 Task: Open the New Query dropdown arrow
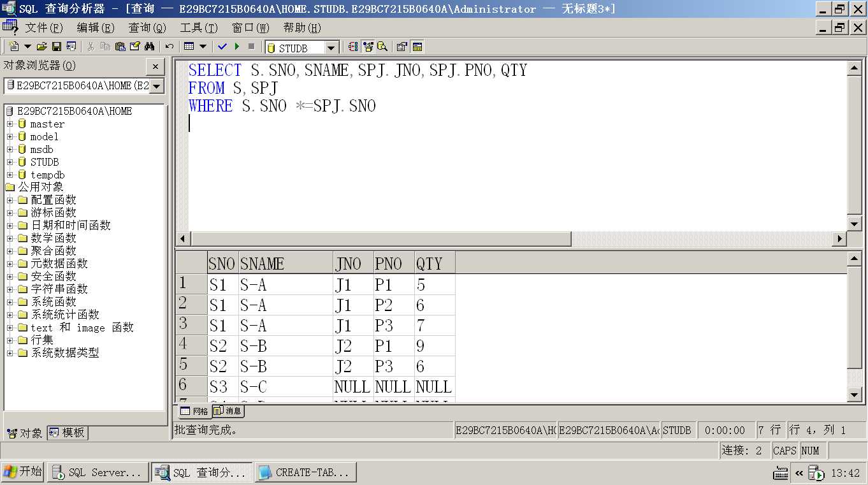tap(27, 47)
